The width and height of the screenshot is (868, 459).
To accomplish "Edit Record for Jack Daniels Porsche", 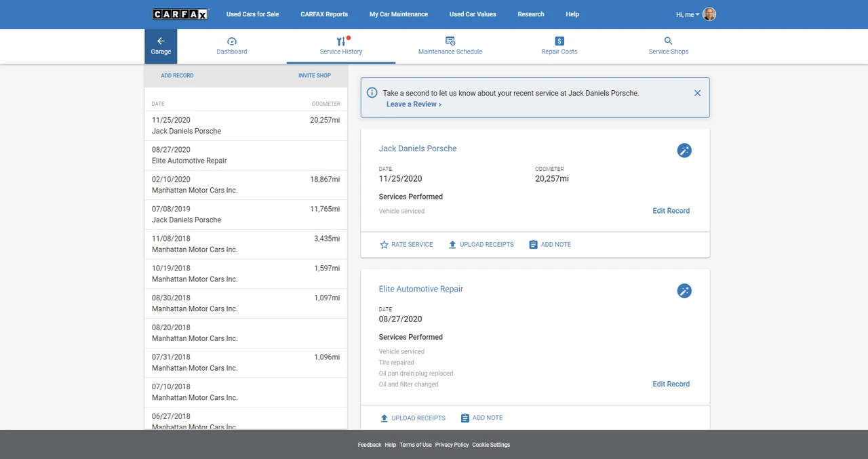I will tap(671, 211).
